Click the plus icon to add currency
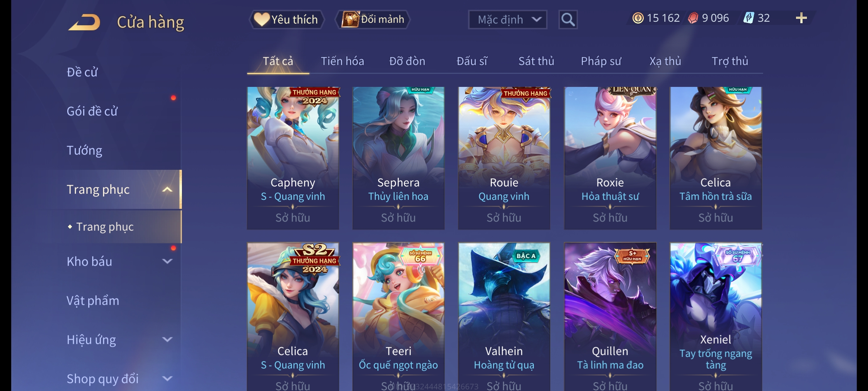This screenshot has height=391, width=868. click(801, 18)
